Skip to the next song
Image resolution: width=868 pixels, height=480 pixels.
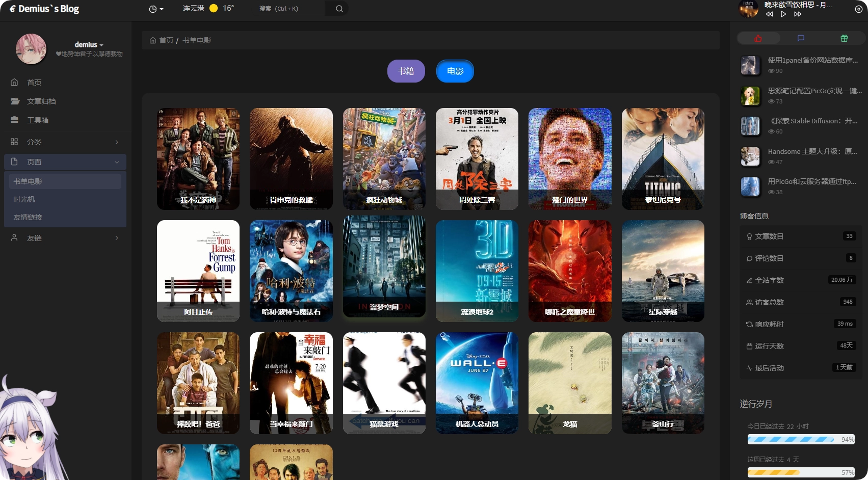(x=798, y=14)
